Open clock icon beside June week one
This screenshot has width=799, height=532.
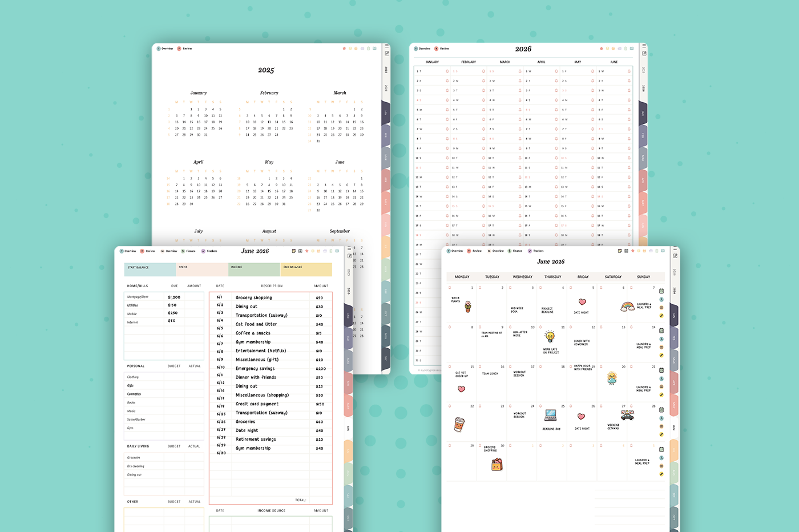click(661, 300)
